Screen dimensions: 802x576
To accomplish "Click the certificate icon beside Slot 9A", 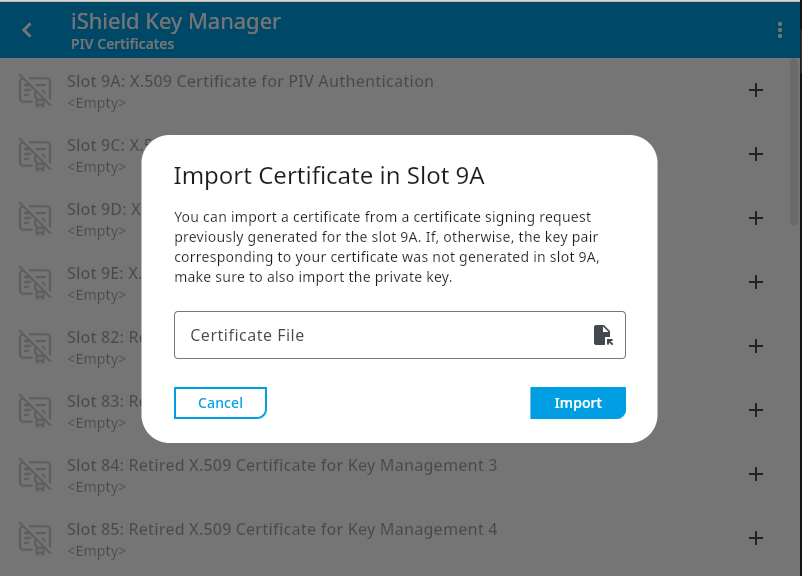I will pos(35,91).
